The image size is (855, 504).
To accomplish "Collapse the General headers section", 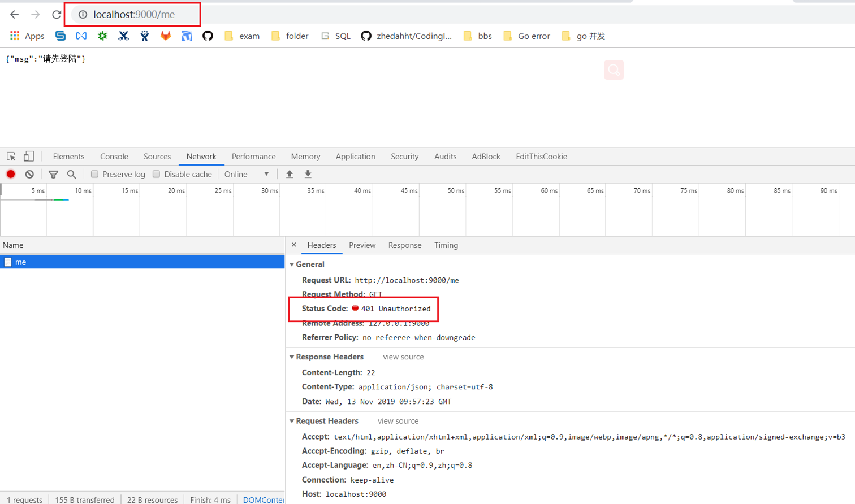I will tap(292, 264).
